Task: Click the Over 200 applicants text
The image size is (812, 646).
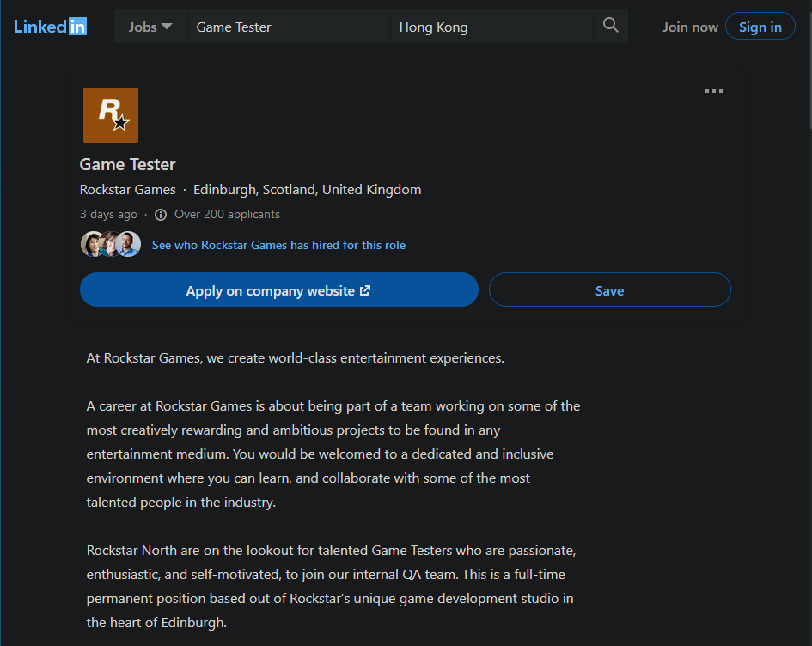Action: pos(227,215)
